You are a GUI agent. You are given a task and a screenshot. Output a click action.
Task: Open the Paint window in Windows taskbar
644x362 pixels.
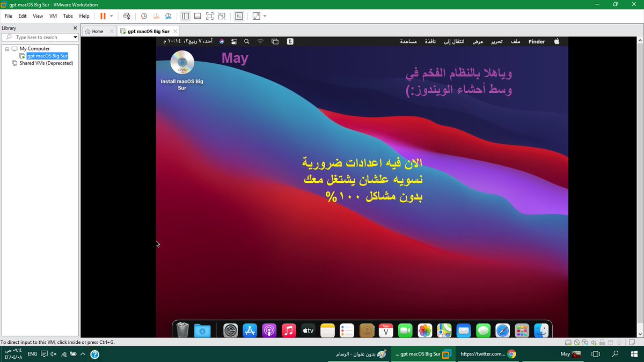[358, 354]
